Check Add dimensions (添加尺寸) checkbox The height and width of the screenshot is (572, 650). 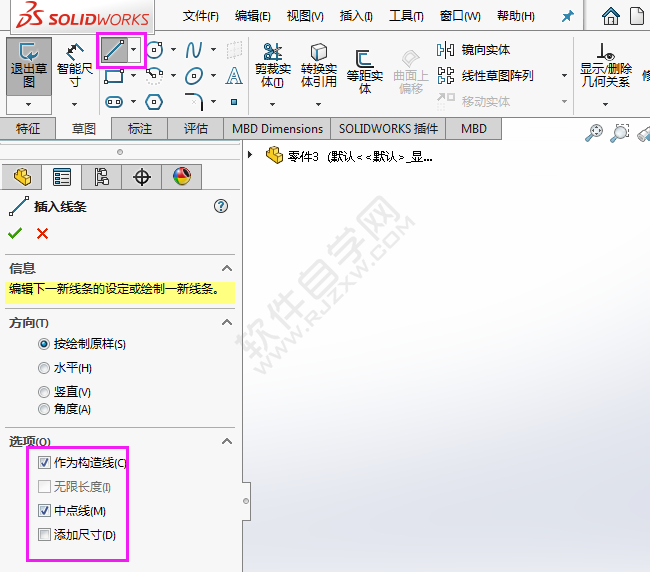pos(44,535)
